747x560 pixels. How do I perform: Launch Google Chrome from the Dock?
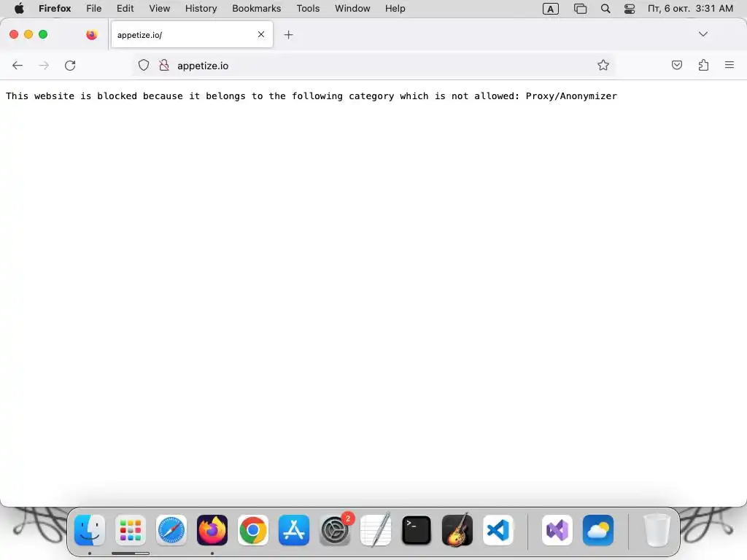coord(253,530)
